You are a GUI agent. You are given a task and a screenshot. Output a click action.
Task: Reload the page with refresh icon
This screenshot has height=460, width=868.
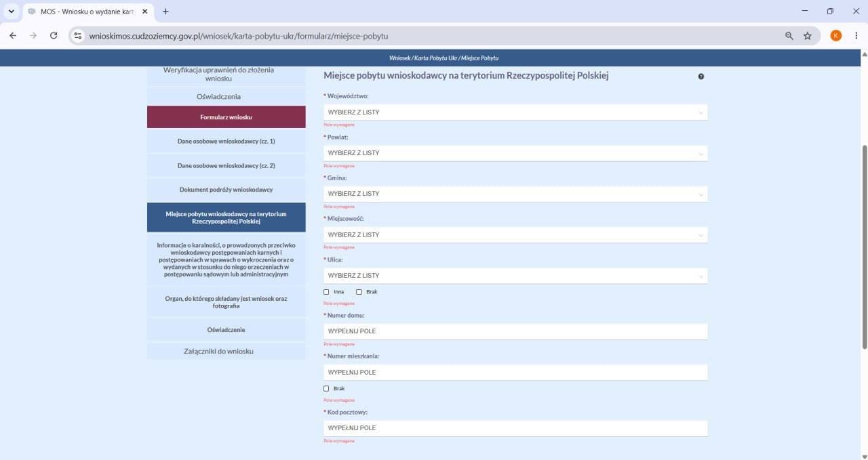[x=54, y=36]
